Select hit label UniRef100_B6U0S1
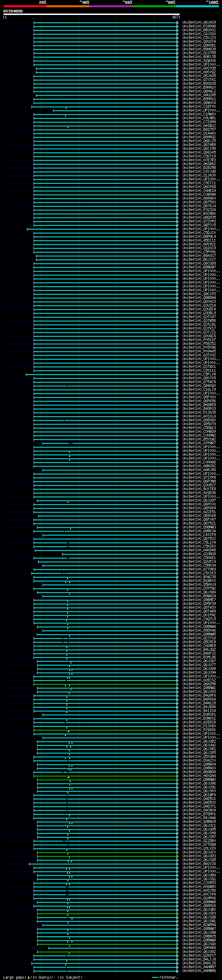 199,30
